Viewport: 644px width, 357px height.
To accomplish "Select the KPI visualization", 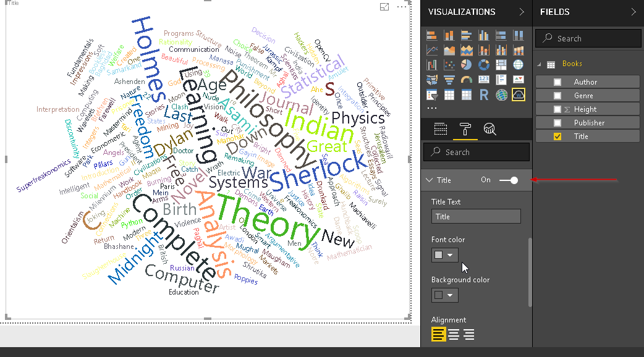I will pyautogui.click(x=519, y=80).
